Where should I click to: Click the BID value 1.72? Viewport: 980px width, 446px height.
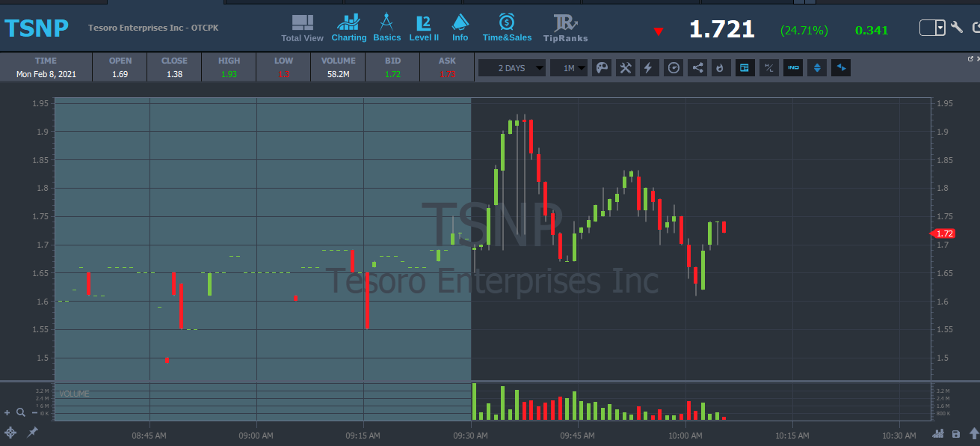pyautogui.click(x=393, y=74)
